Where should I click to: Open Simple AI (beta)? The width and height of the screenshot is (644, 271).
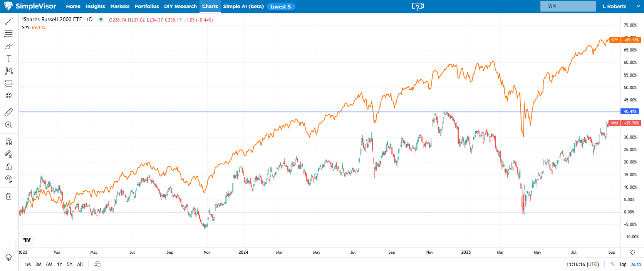click(243, 7)
